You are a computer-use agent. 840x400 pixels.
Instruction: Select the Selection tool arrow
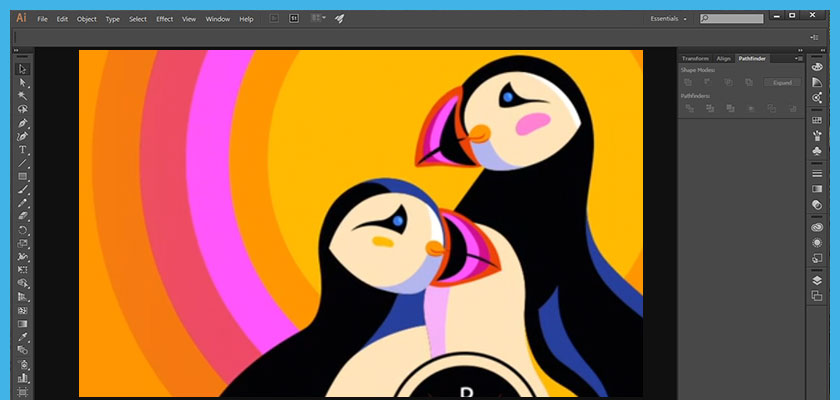click(22, 69)
